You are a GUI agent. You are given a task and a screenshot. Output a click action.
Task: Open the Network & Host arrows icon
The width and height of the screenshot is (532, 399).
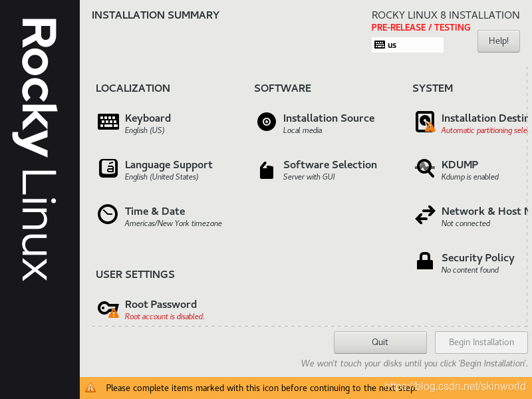tap(425, 215)
